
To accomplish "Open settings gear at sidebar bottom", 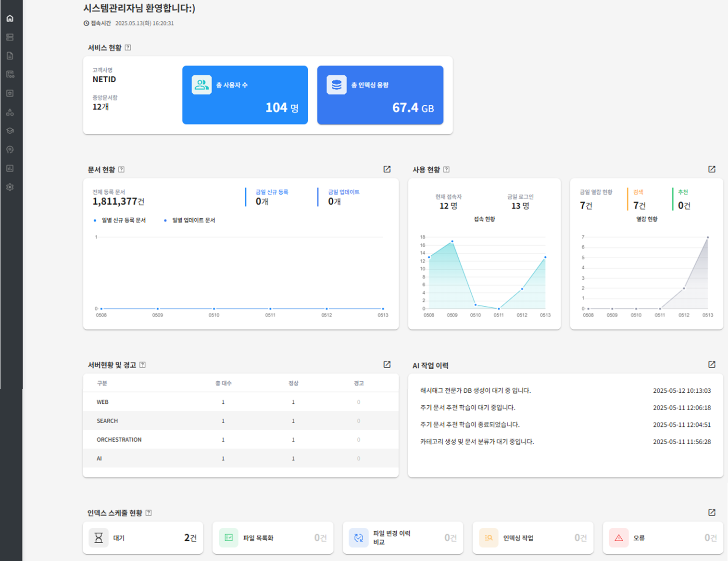I will [10, 187].
